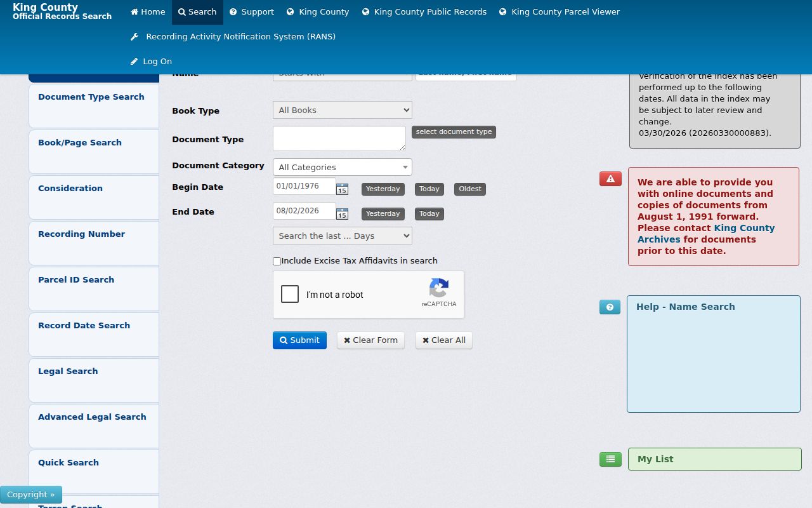Expand the Document Category dropdown
The height and width of the screenshot is (508, 812).
343,167
